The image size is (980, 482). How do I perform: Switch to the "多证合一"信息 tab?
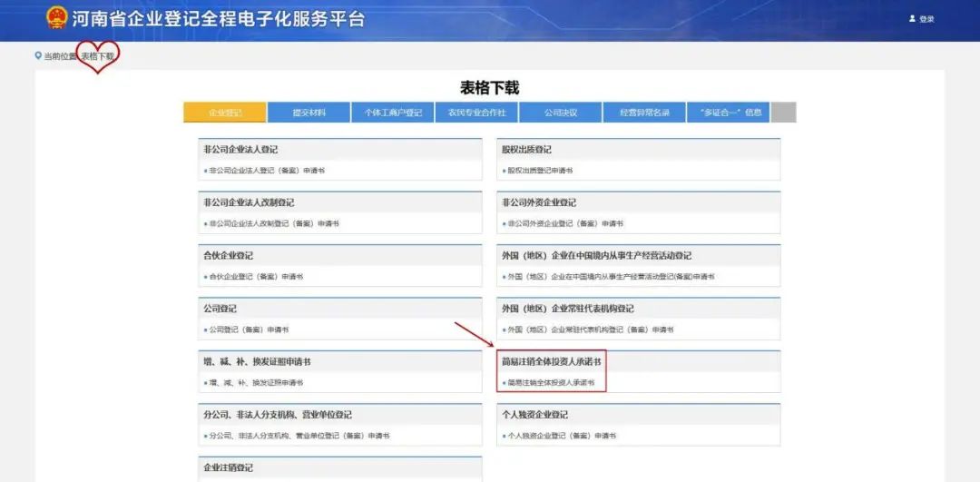[728, 113]
